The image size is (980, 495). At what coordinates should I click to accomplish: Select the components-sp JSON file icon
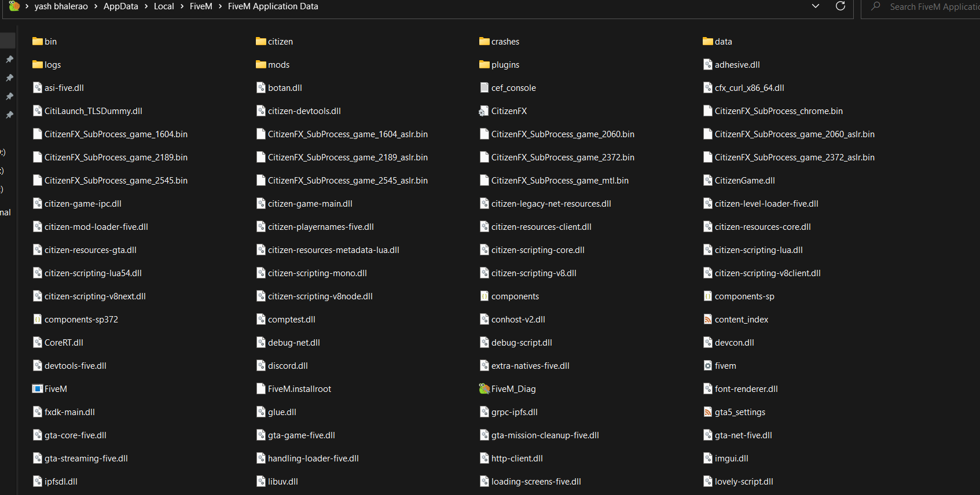708,296
